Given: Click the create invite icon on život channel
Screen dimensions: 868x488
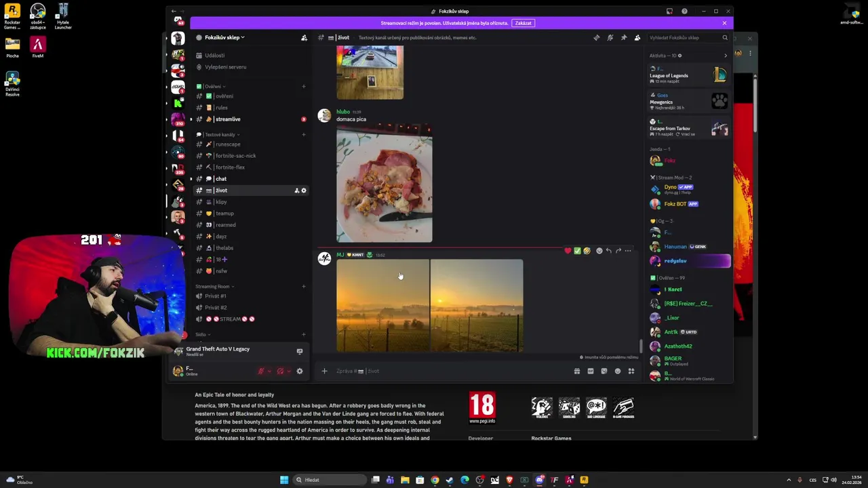Looking at the screenshot, I should click(x=296, y=190).
